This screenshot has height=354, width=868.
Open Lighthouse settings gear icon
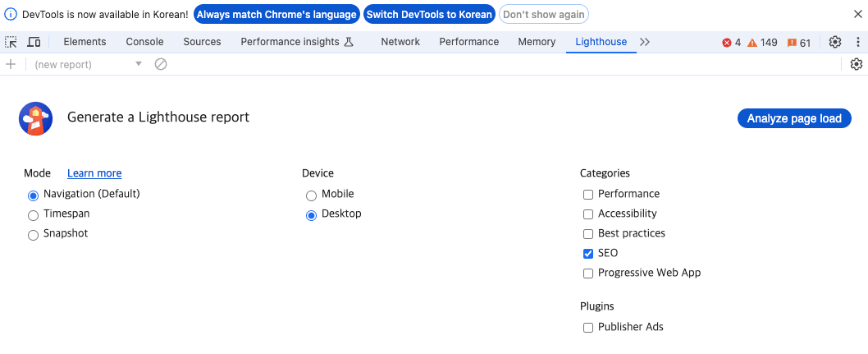coord(857,64)
